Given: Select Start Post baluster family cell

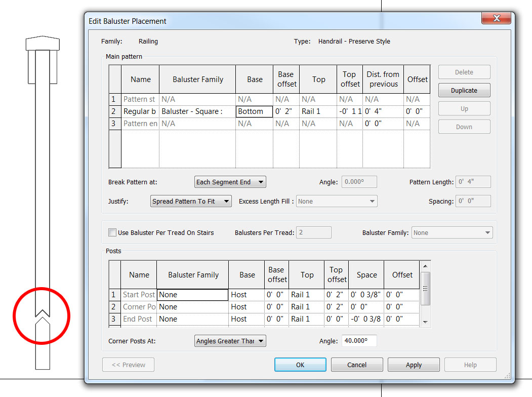Looking at the screenshot, I should coord(192,295).
